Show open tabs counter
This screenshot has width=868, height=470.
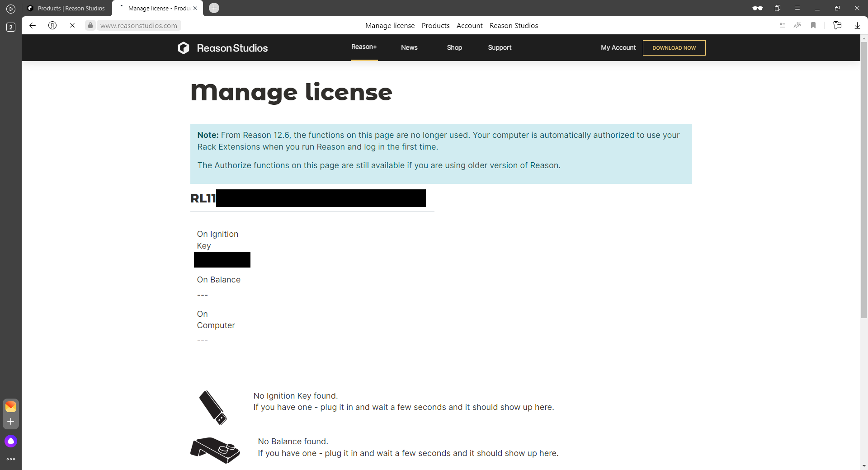pos(11,27)
